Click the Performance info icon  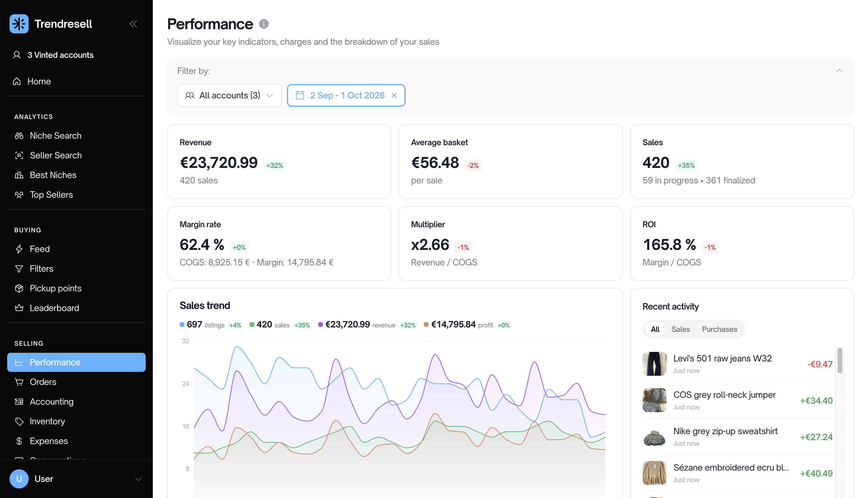pos(264,24)
